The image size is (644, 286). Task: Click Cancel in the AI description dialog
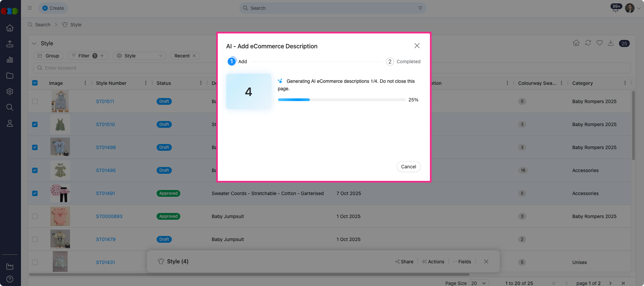coord(408,167)
